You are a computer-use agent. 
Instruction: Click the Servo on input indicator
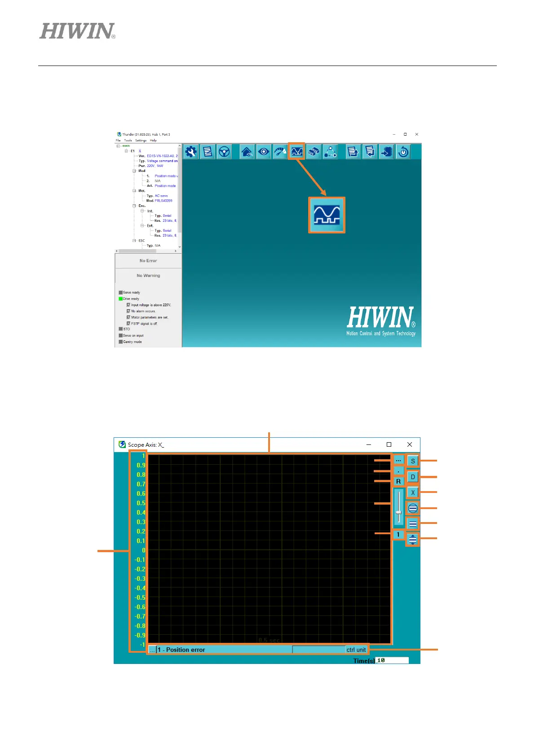pyautogui.click(x=120, y=335)
